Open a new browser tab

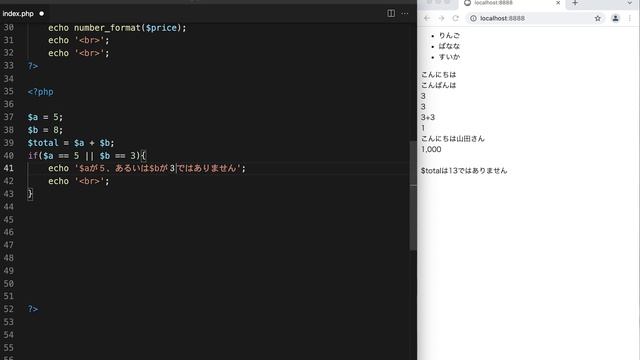[575, 3]
